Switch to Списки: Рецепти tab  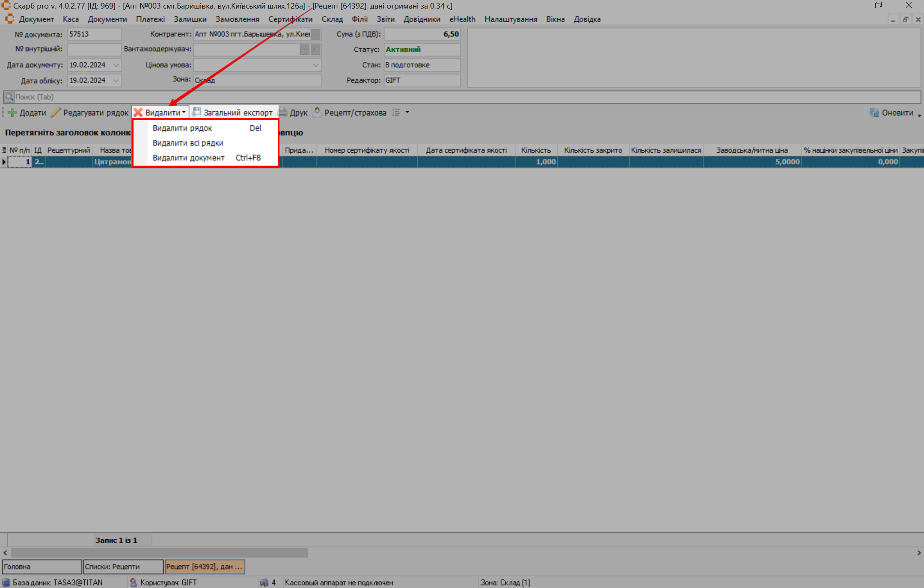click(x=123, y=567)
